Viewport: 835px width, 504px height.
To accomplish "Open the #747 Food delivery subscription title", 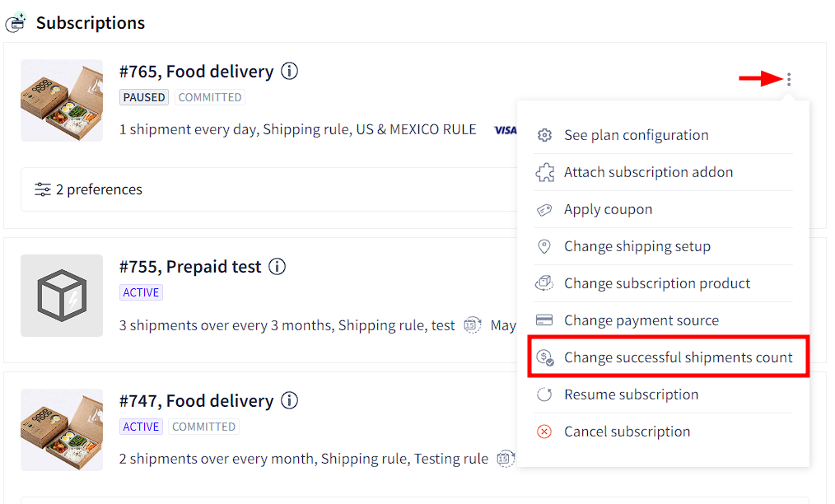I will pos(196,400).
